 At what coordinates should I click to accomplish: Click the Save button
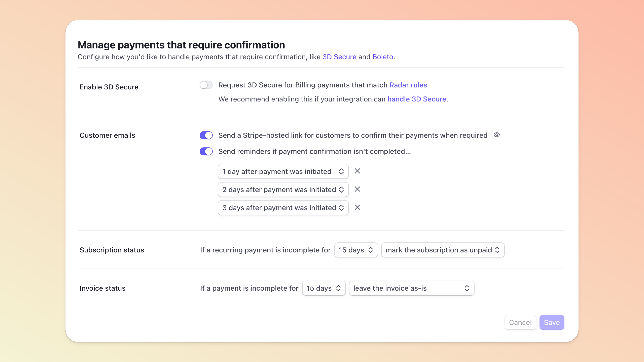552,322
